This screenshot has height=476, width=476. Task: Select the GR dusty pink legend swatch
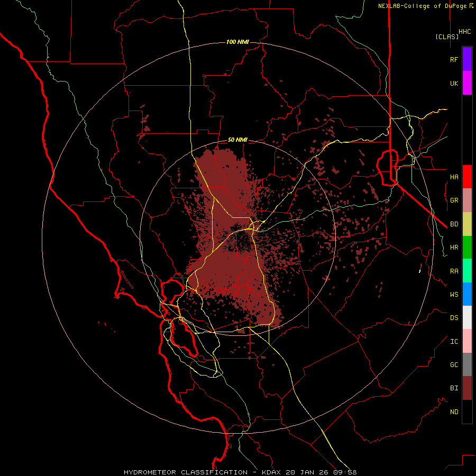pyautogui.click(x=467, y=200)
